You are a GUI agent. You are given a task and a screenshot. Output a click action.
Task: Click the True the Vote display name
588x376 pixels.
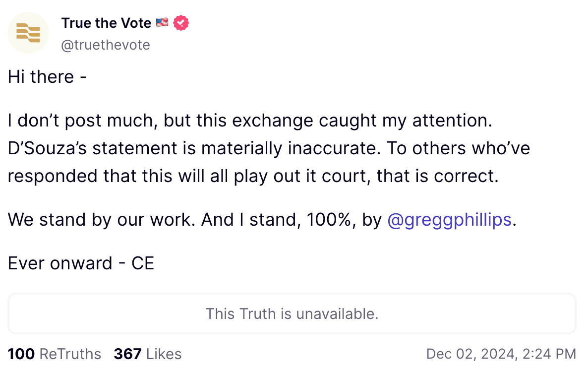[x=106, y=23]
